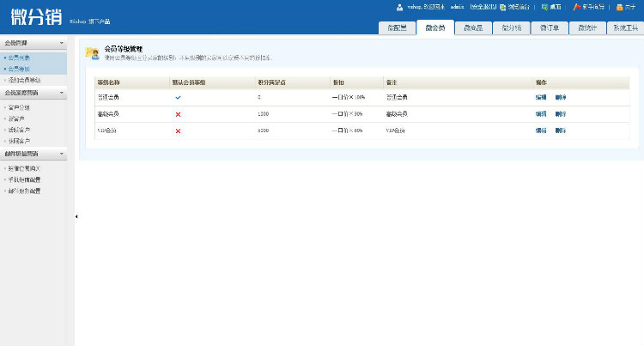Set 高级会员 as default via red X
644x346 pixels.
coord(178,114)
